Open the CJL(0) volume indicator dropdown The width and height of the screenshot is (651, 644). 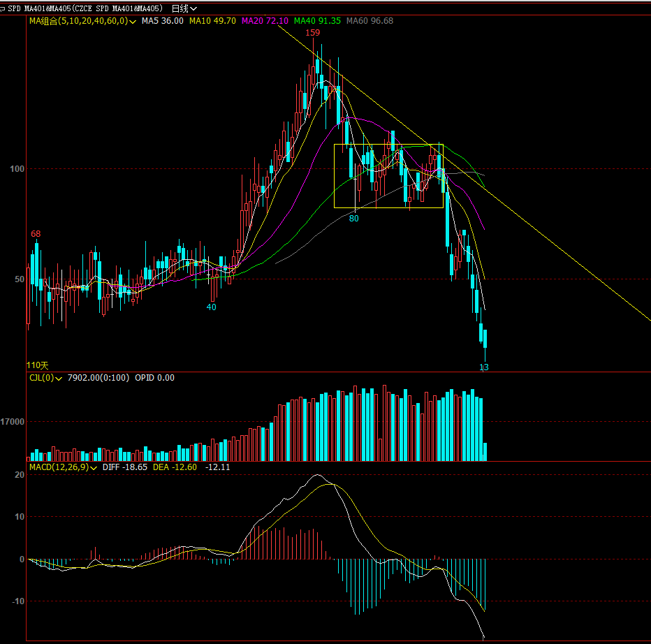click(59, 378)
